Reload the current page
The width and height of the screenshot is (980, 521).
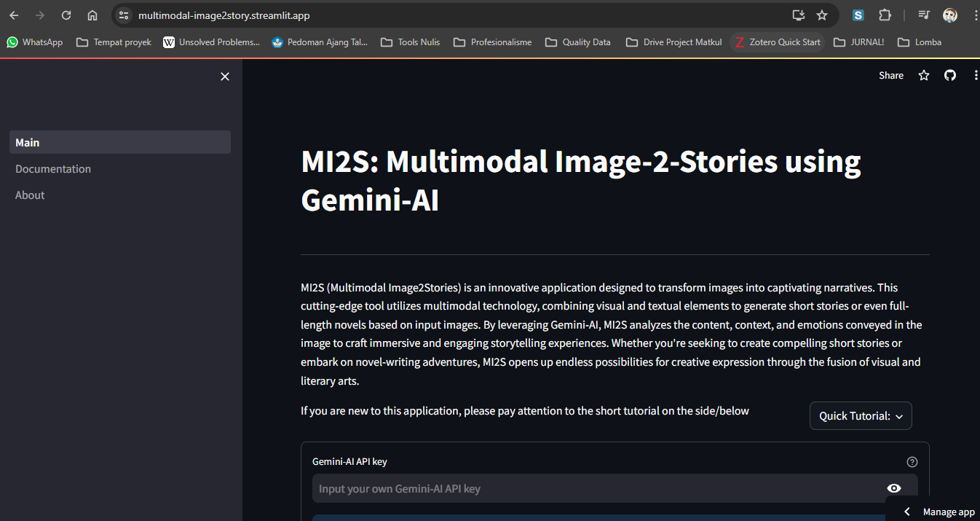point(66,15)
